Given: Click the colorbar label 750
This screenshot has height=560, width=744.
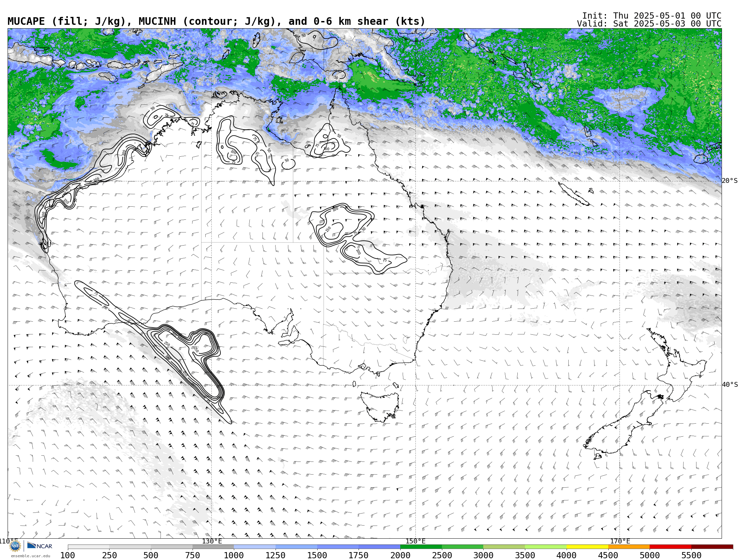Looking at the screenshot, I should click(193, 556).
